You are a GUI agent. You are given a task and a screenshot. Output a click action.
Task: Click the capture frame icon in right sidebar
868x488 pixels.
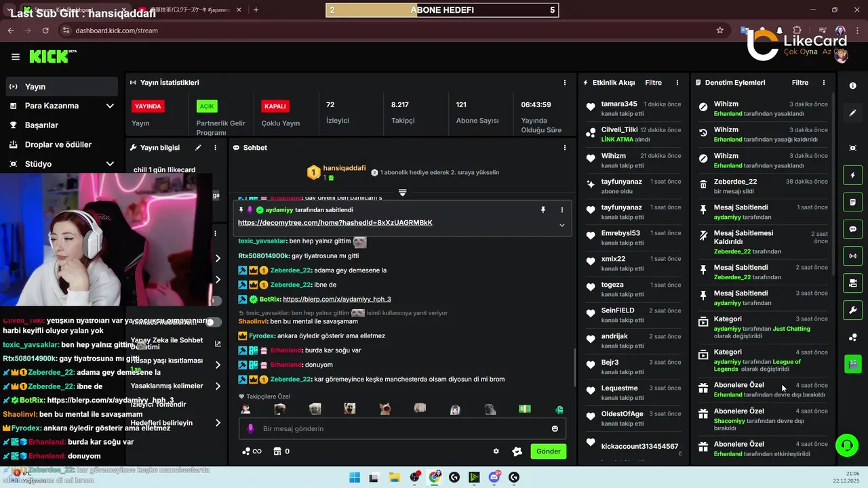[852, 148]
